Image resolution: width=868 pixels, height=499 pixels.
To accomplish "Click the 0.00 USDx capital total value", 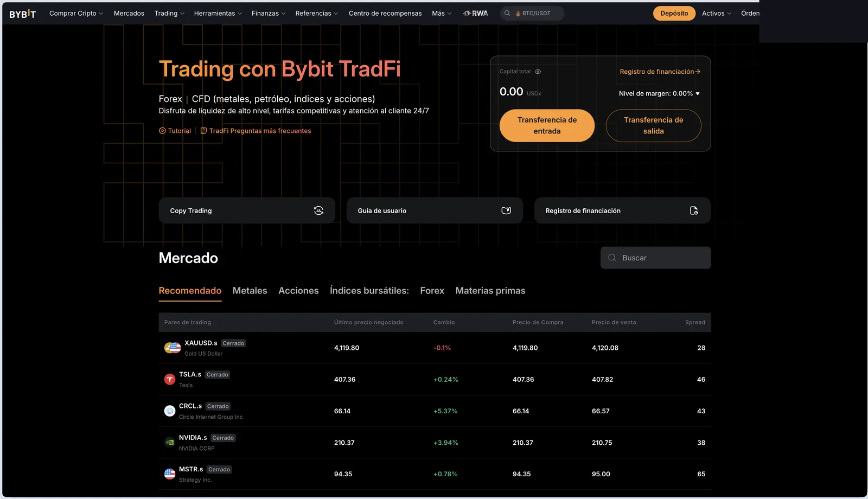I will [x=520, y=92].
